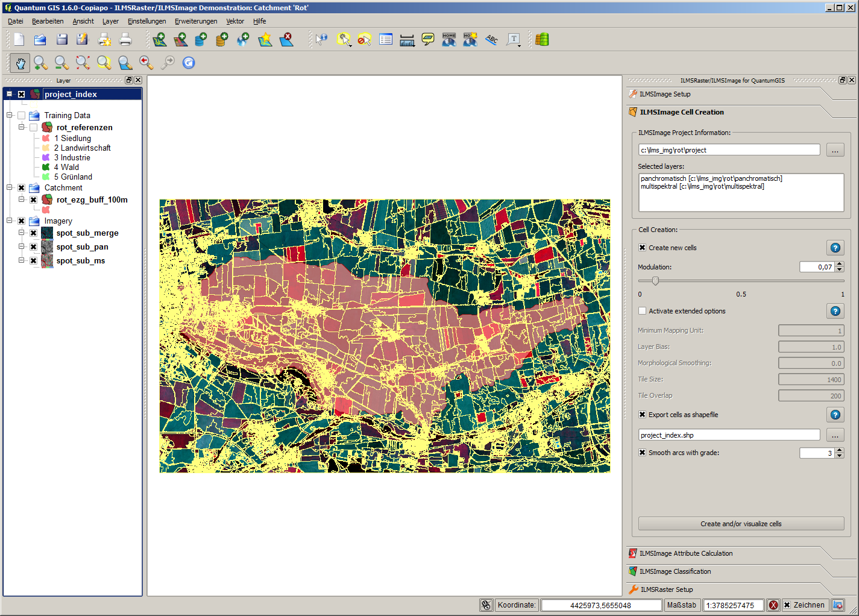Screen dimensions: 859x616
Task: Click the Remove Layer icon
Action: click(287, 40)
